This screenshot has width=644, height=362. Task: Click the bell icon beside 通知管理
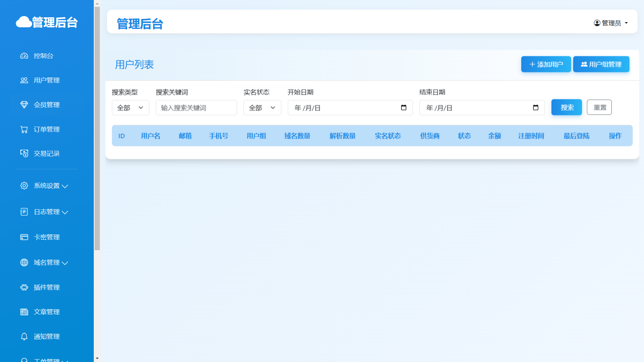(24, 337)
